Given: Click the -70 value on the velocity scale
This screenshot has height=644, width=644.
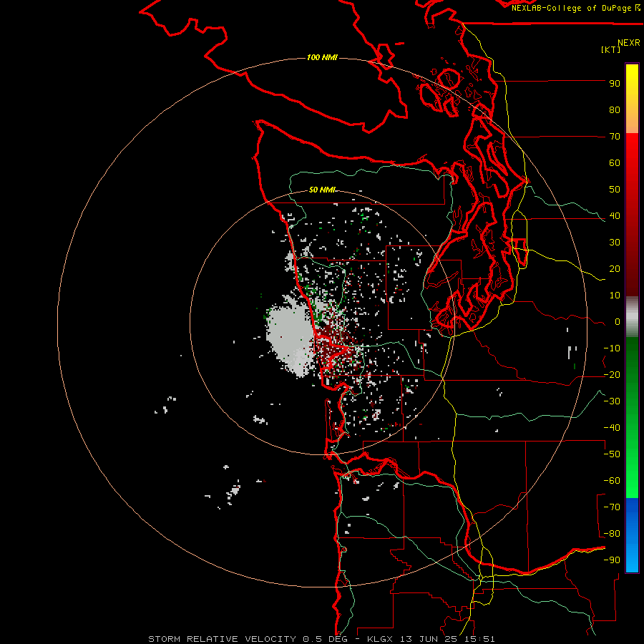Looking at the screenshot, I should (612, 507).
